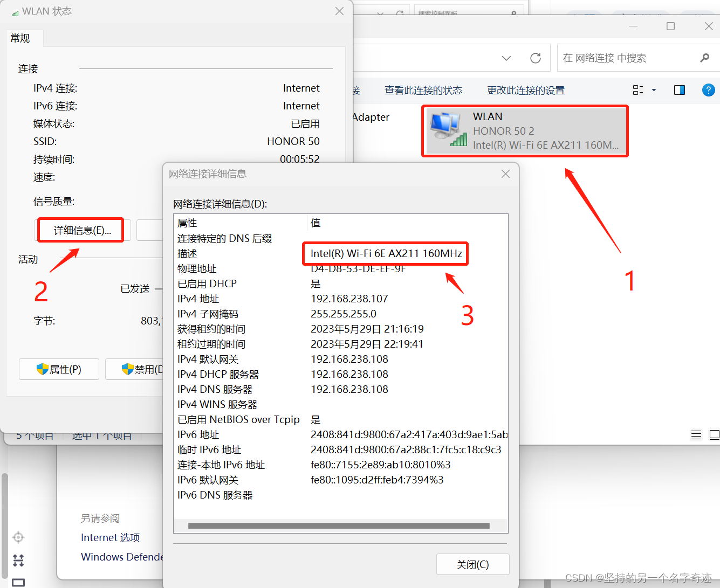The width and height of the screenshot is (720, 588).
Task: Select the IPv6 DNS 服务器 row
Action: pos(341,495)
